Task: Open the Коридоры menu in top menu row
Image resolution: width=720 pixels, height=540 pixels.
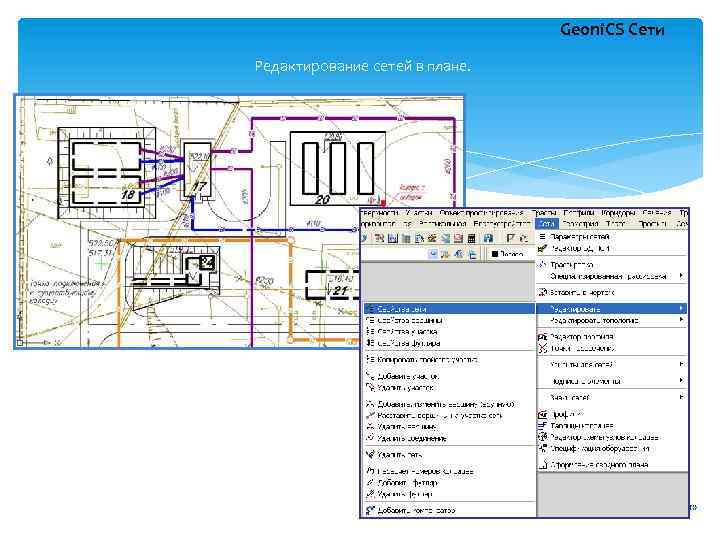Action: 618,213
